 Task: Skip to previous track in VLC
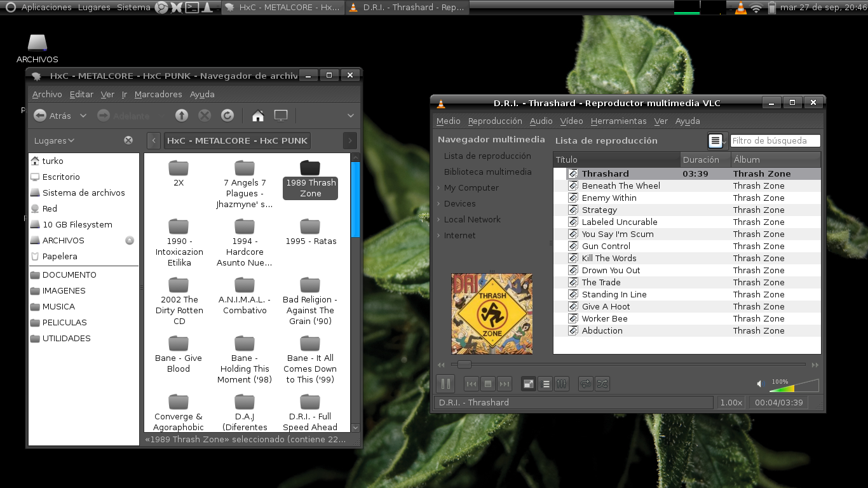pos(471,384)
